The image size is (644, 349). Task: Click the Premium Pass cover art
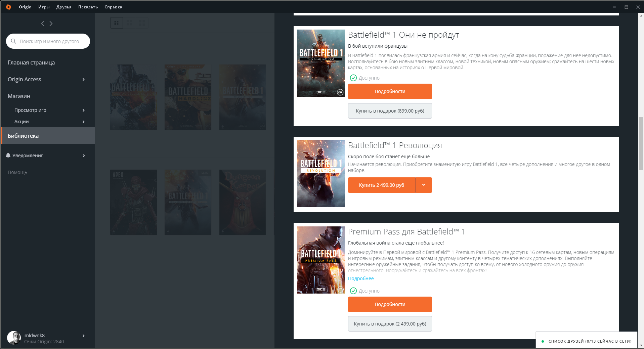pyautogui.click(x=321, y=260)
